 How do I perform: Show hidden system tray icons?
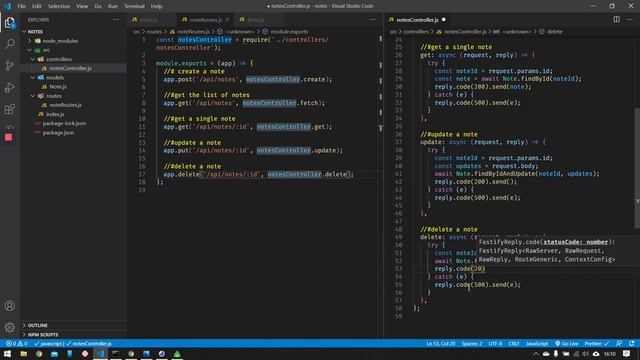point(536,354)
